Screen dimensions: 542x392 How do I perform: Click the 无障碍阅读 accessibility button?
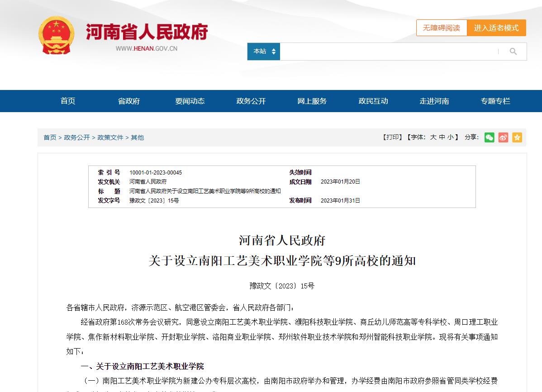coord(442,28)
